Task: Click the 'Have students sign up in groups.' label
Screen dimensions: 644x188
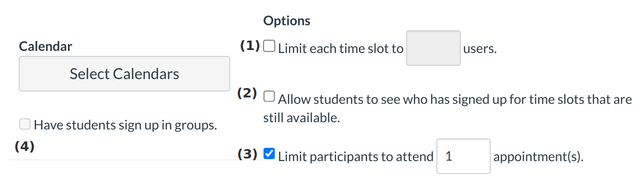Action: coord(125,125)
